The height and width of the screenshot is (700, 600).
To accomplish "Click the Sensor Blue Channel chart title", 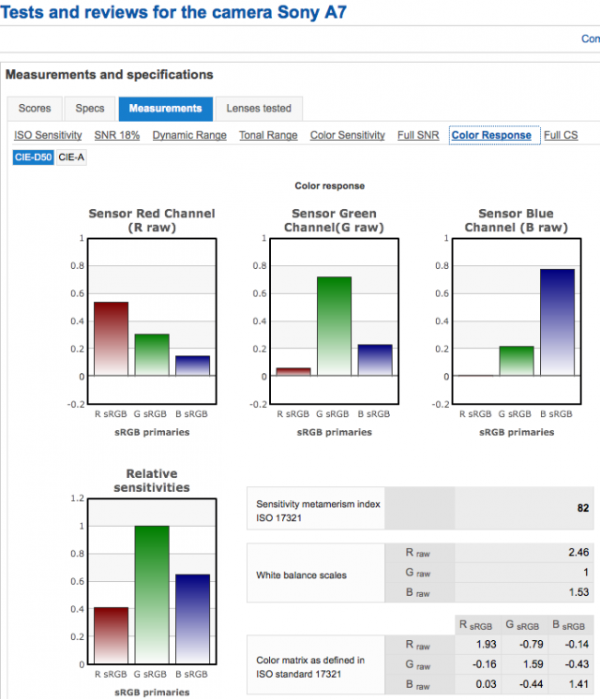I will pyautogui.click(x=517, y=220).
